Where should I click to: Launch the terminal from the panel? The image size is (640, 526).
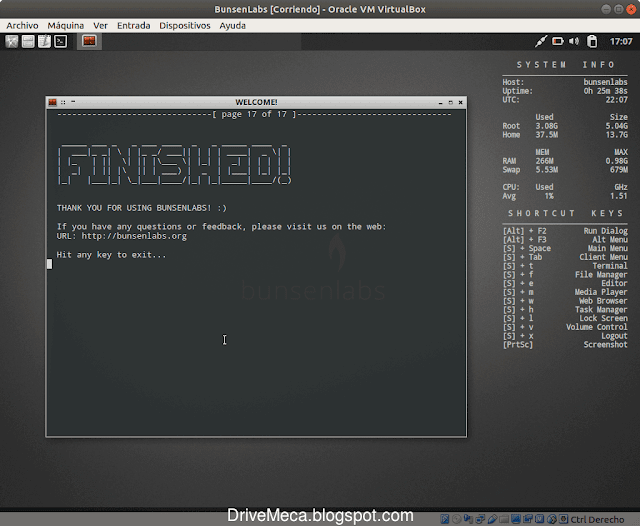click(61, 41)
